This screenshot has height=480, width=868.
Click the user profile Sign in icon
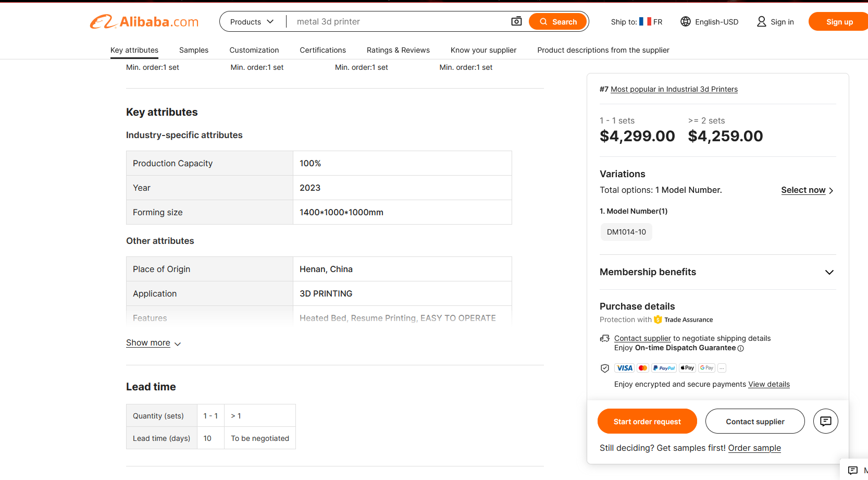761,21
